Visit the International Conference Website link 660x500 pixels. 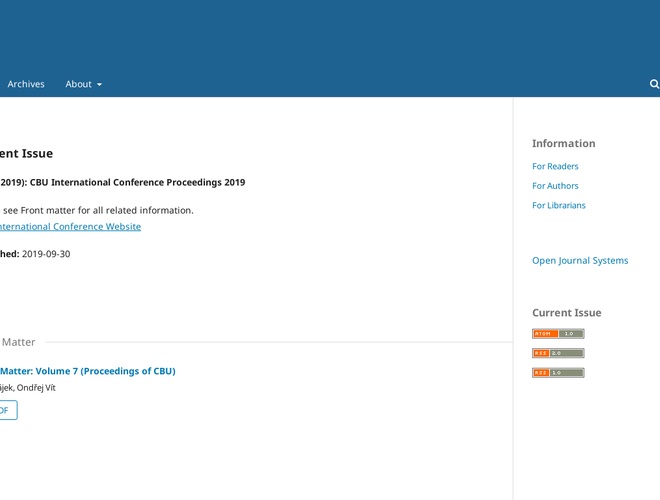(x=70, y=227)
